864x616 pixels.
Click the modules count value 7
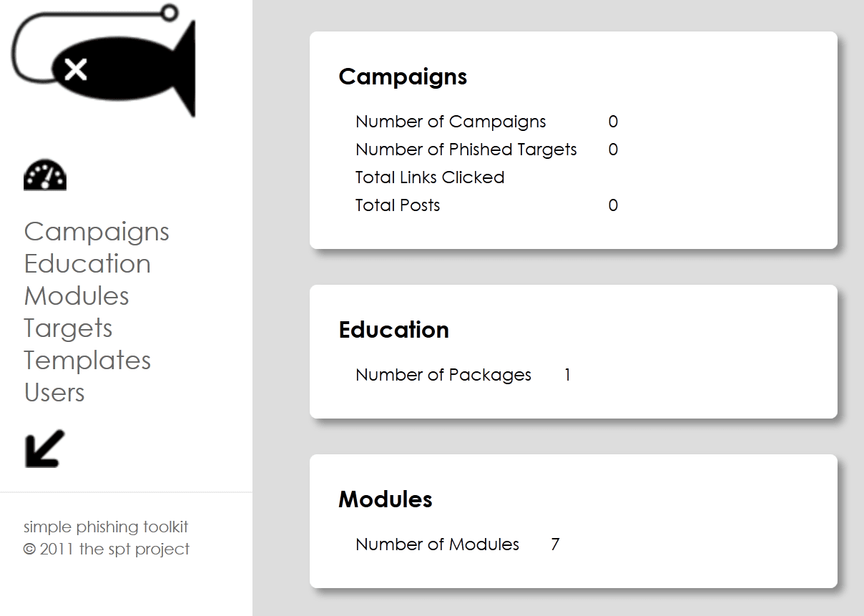tap(555, 544)
